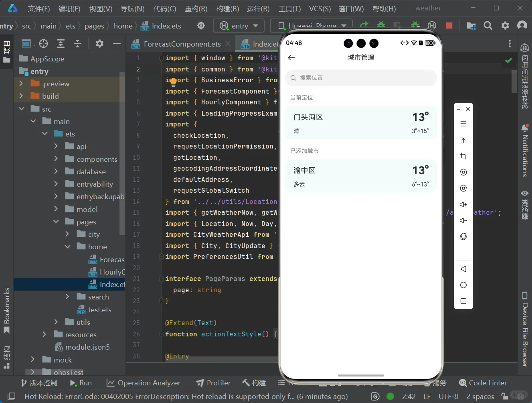Hide the project panel with the minus icon
532x403 pixels.
[117, 44]
